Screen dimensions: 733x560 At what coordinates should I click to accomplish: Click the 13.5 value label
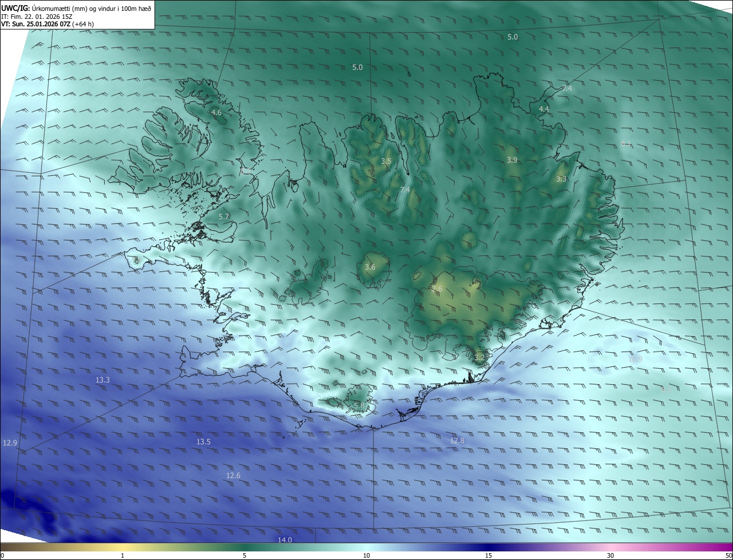203,441
